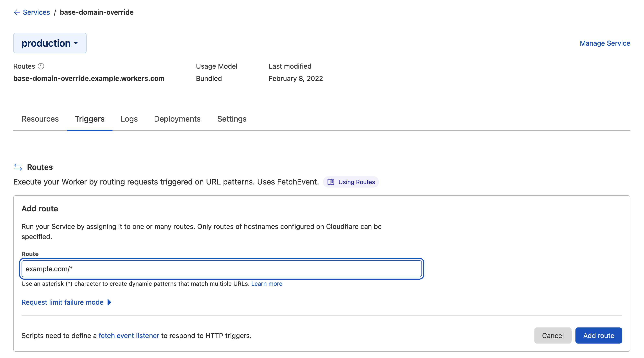Open Manage Service

pyautogui.click(x=605, y=43)
